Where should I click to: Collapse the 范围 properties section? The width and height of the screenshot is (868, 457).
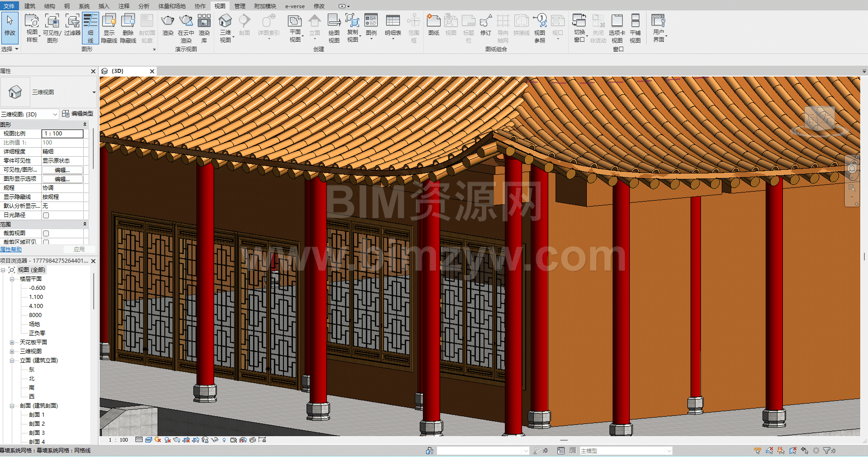85,224
